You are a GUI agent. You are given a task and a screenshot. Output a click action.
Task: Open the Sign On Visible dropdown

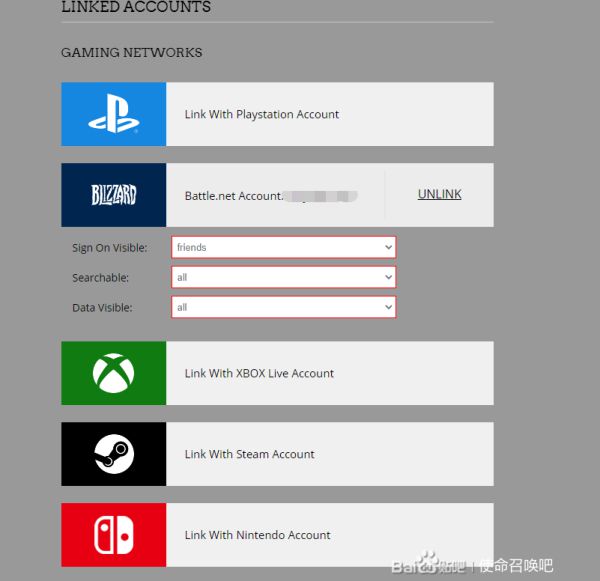tap(284, 247)
